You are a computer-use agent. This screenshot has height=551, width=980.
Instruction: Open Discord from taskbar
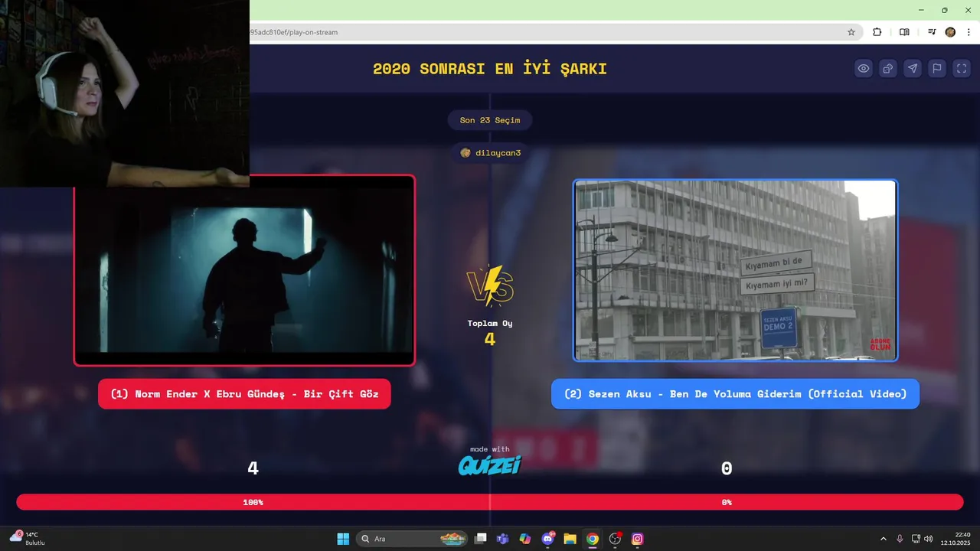547,539
